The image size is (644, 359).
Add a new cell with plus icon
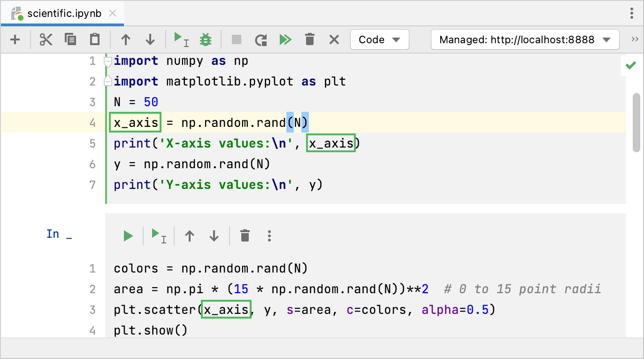[x=15, y=40]
